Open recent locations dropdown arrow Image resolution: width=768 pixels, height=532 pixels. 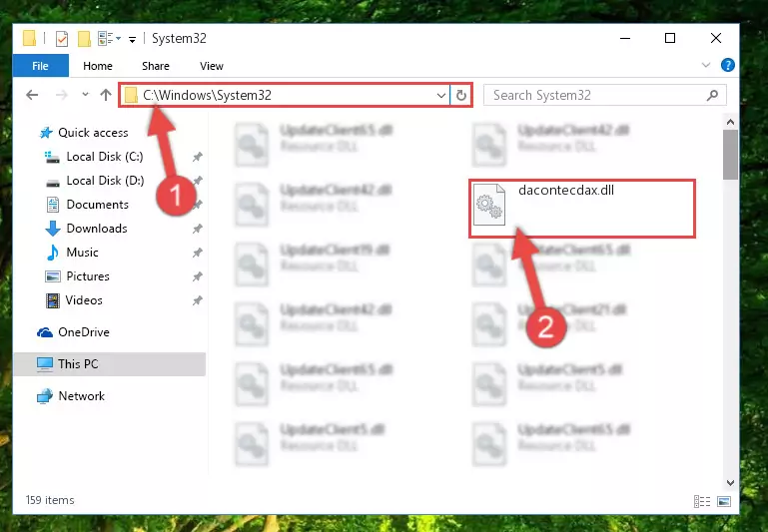85,94
